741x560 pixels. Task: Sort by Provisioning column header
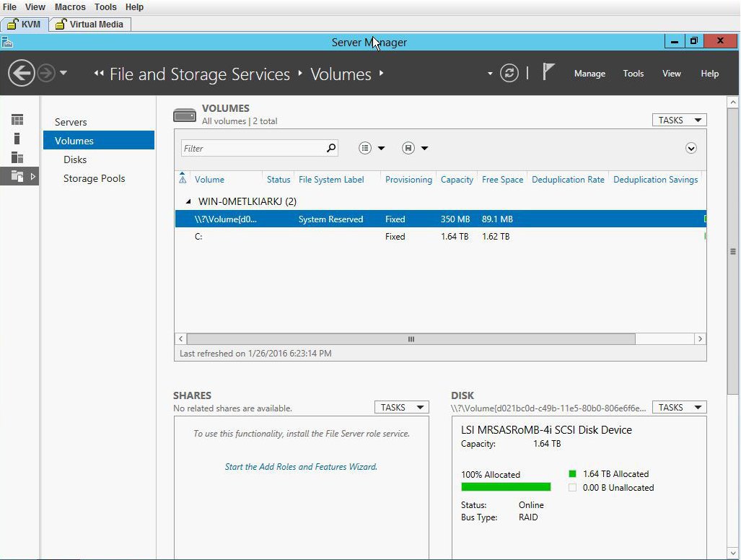(x=408, y=180)
